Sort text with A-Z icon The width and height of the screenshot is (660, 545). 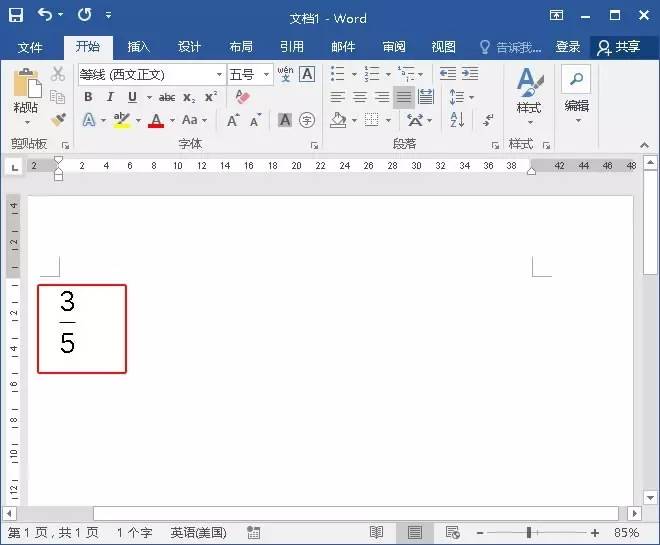457,120
